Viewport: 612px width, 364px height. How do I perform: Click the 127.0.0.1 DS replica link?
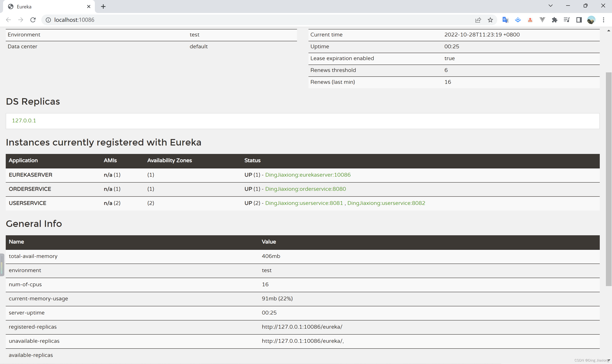(x=24, y=121)
